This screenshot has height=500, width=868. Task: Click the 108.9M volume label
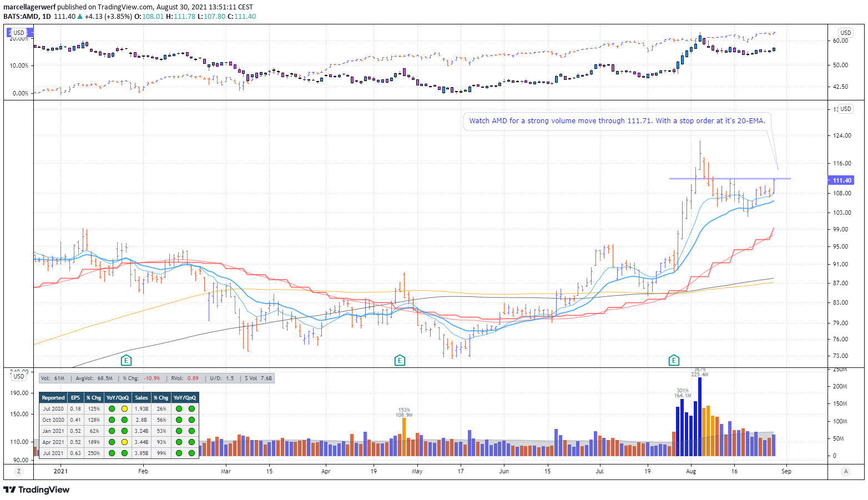click(404, 415)
